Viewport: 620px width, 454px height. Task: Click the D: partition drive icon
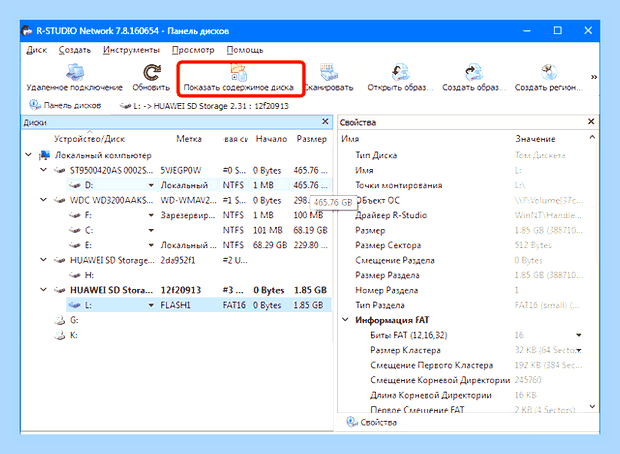tap(74, 185)
